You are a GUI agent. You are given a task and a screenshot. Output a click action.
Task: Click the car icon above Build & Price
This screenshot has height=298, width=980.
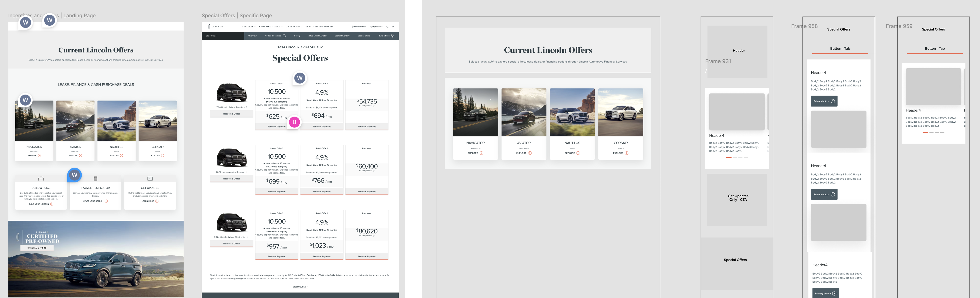41,179
